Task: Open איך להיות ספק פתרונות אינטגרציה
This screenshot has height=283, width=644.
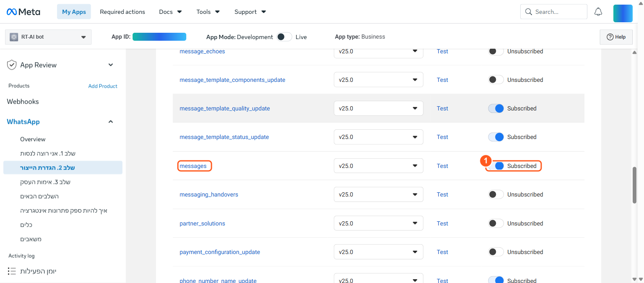Action: tap(64, 210)
